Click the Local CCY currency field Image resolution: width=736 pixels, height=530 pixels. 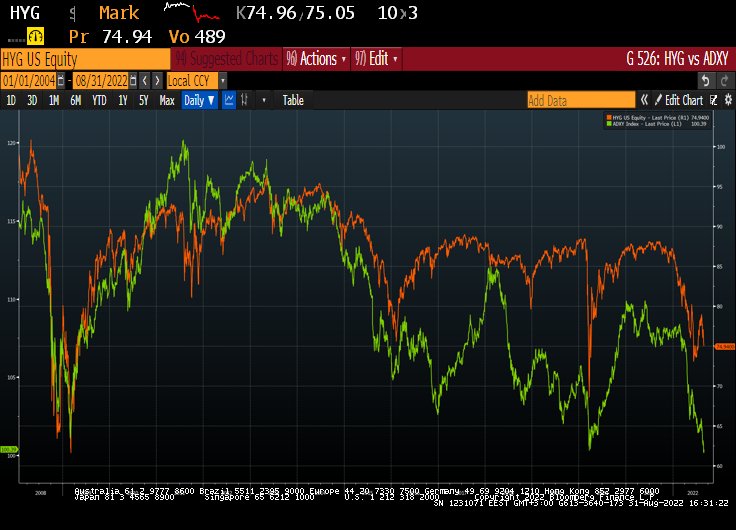(192, 81)
